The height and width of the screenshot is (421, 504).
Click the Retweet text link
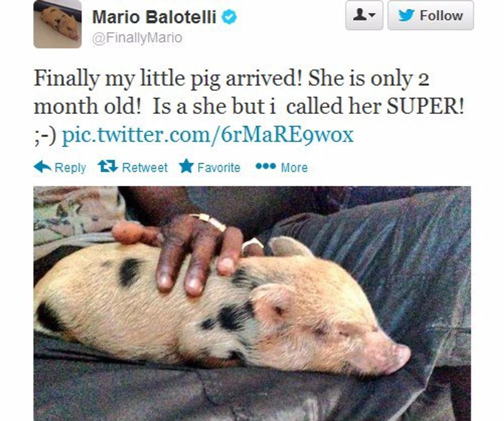pos(145,168)
